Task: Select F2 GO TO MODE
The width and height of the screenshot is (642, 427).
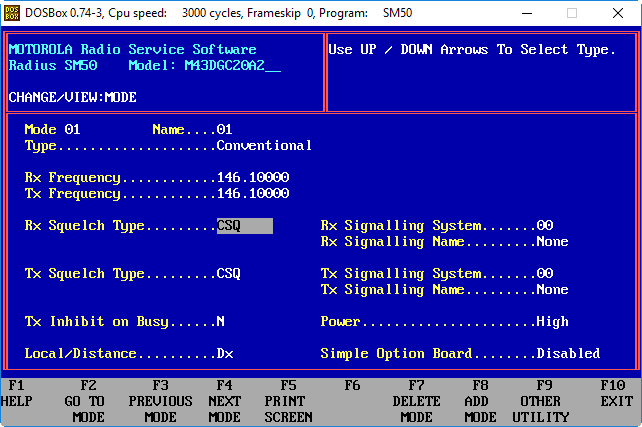Action: [88, 400]
